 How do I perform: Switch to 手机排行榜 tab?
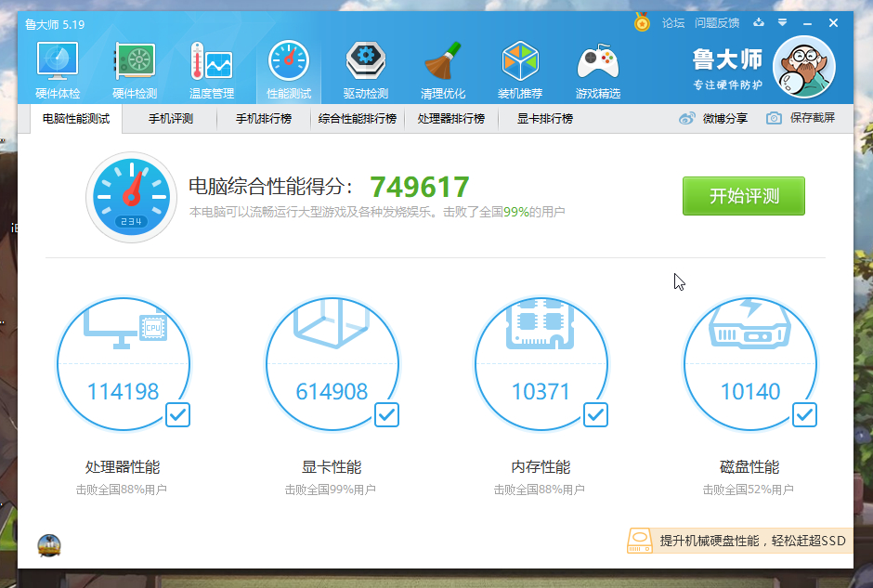264,119
